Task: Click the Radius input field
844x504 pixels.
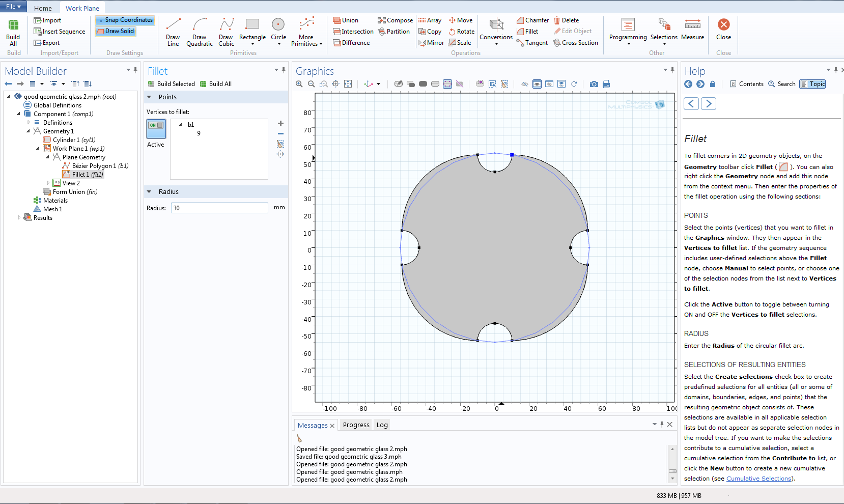Action: click(219, 208)
